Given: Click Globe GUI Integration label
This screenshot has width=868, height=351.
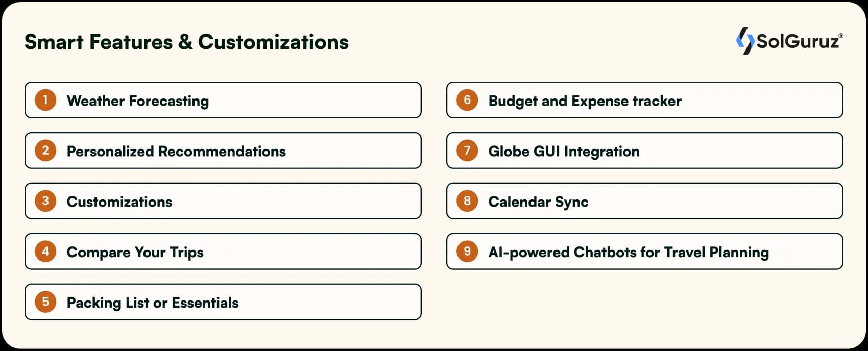Looking at the screenshot, I should tap(564, 151).
